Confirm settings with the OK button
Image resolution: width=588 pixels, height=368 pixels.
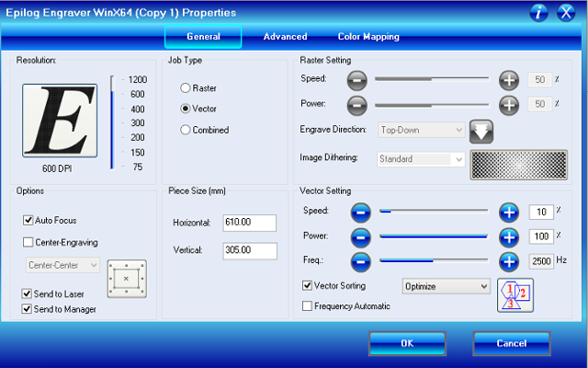pyautogui.click(x=407, y=343)
